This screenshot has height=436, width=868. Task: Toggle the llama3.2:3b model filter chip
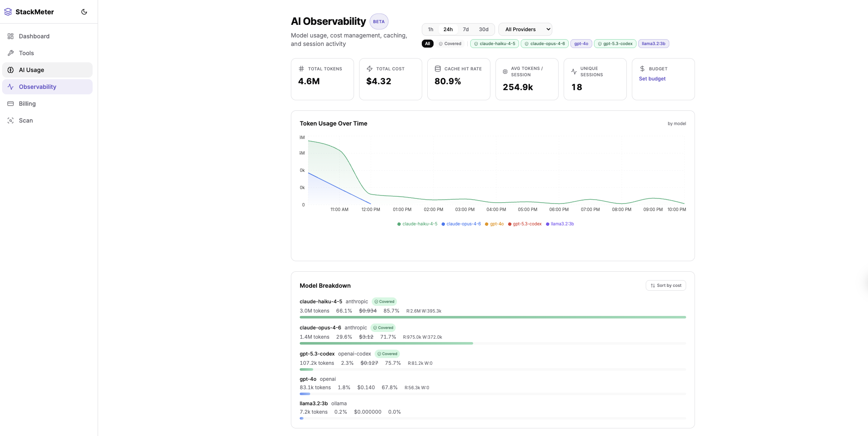pyautogui.click(x=654, y=43)
